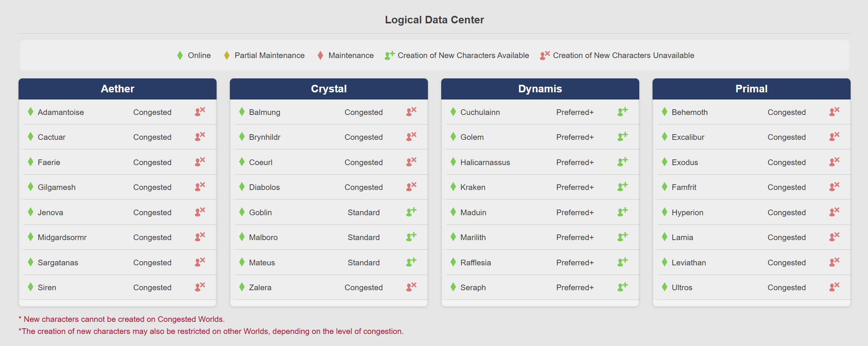Click Cuchulainn's character creation available icon
868x346 pixels.
click(x=623, y=111)
